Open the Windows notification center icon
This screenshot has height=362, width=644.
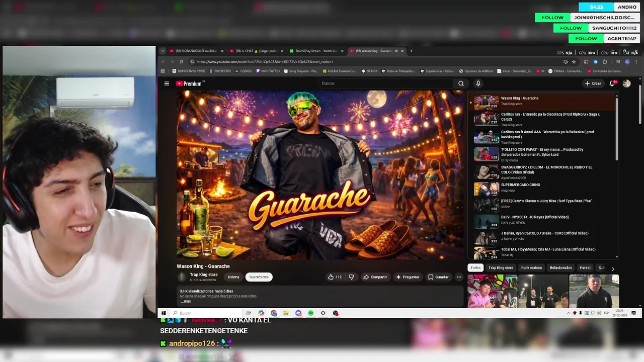point(633,313)
